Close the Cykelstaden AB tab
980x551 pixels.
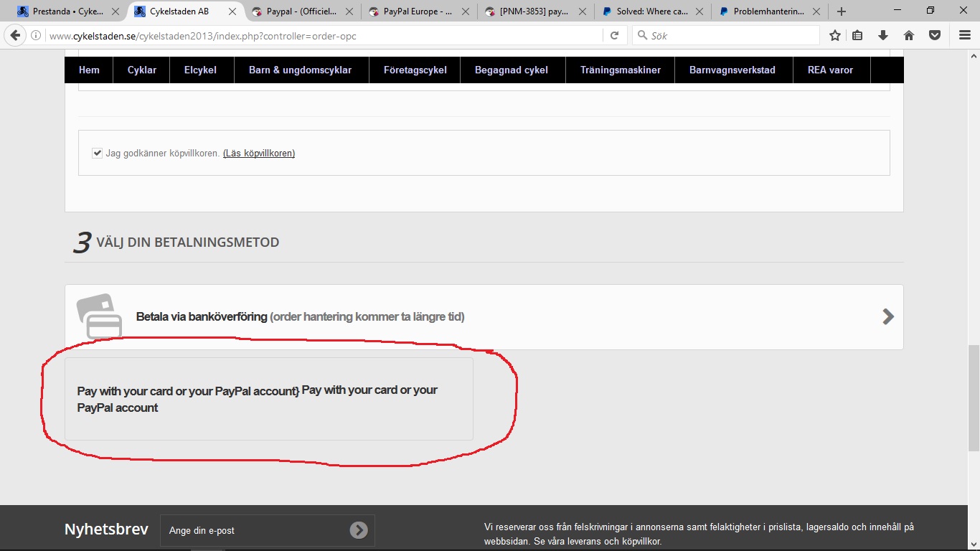[x=232, y=11]
